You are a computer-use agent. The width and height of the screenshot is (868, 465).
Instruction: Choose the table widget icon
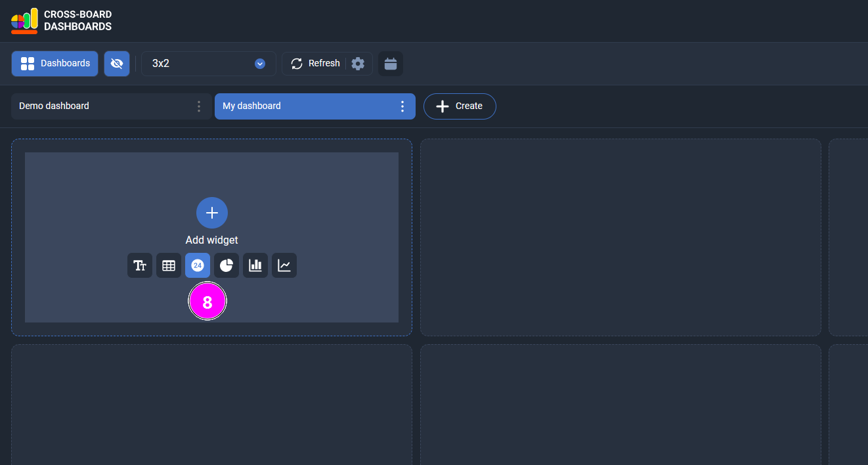pos(169,265)
